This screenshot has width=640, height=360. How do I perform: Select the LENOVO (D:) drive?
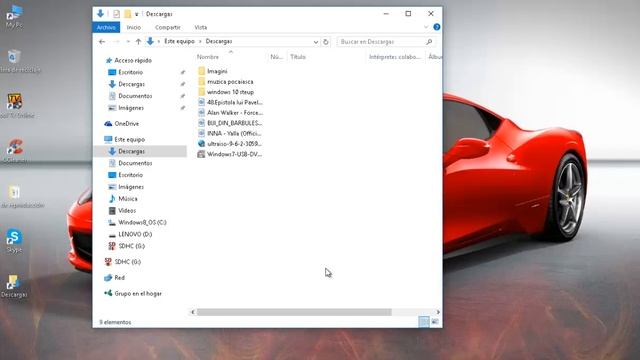coord(135,234)
